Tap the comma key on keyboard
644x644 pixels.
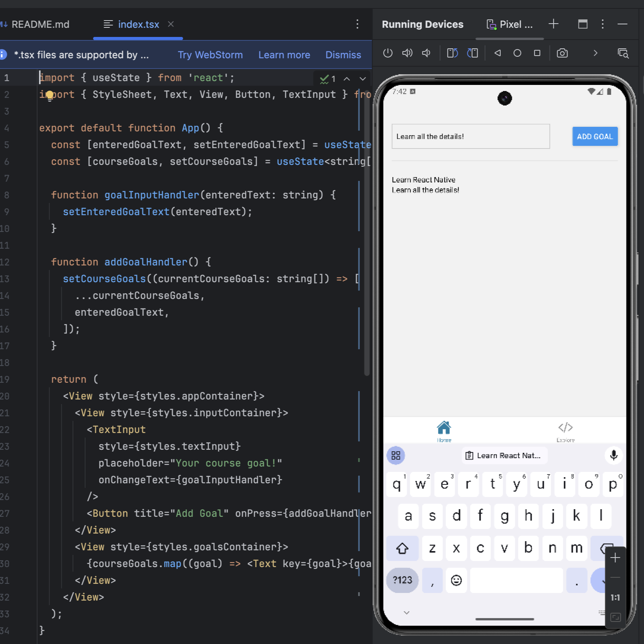433,580
